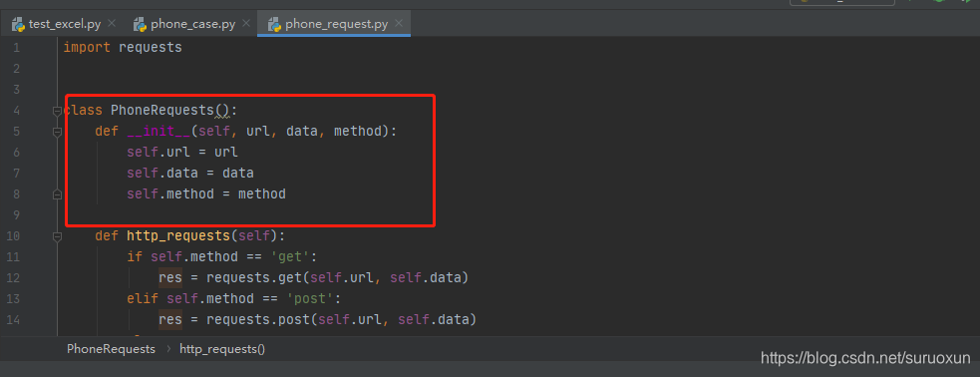The width and height of the screenshot is (980, 377).
Task: Click the PhoneRequests breadcrumb
Action: click(112, 349)
